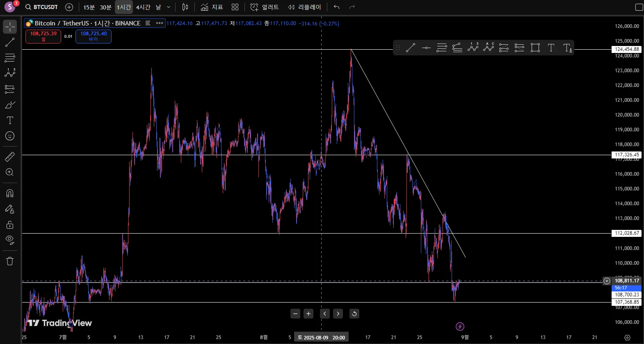Click the Bitcoin / TetherUS symbol title
Viewport: 644px width, 344px height.
(x=87, y=23)
